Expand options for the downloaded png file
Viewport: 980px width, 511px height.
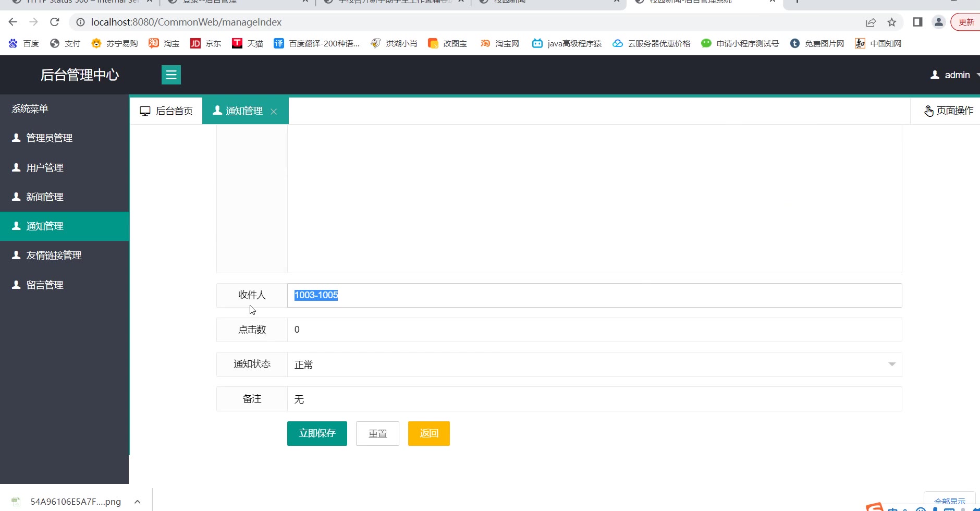(x=138, y=502)
